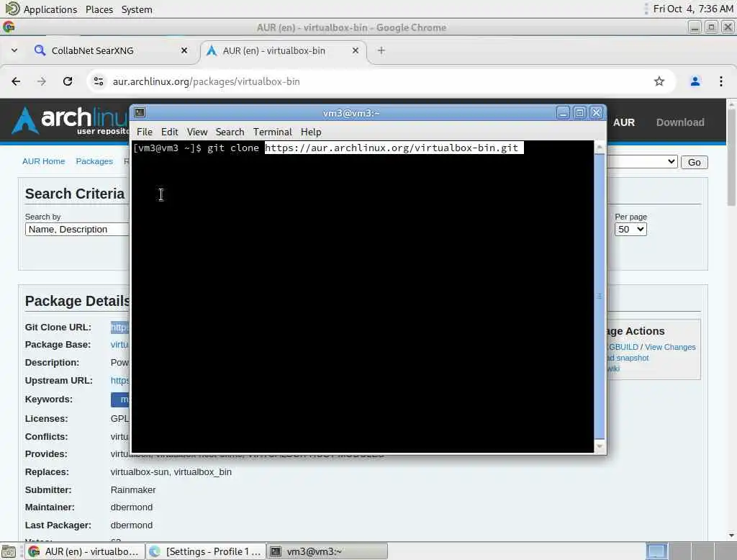Go forward in Chrome
This screenshot has width=737, height=560.
42,81
